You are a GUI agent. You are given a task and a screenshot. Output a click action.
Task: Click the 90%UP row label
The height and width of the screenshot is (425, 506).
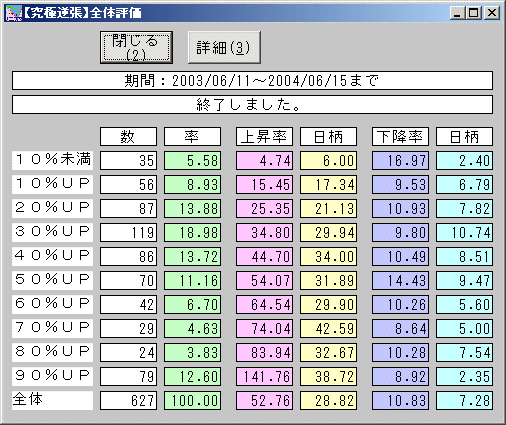(x=52, y=376)
